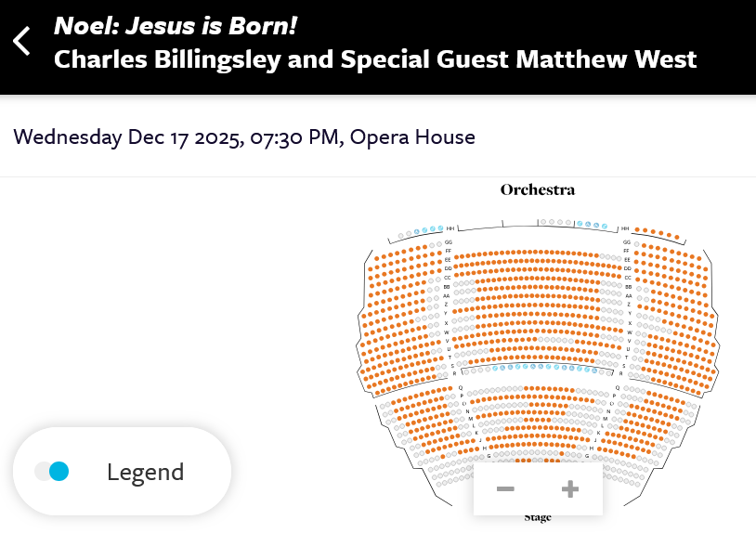Click the Charles Billingsley and Matthew West subtitle
The image size is (756, 533).
pos(375,59)
